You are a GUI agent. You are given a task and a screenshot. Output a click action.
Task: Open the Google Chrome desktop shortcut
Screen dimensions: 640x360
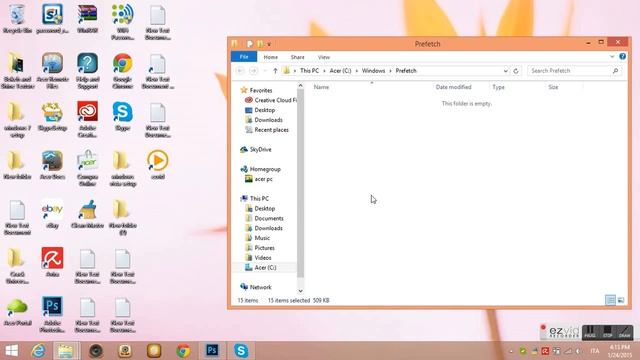point(122,71)
